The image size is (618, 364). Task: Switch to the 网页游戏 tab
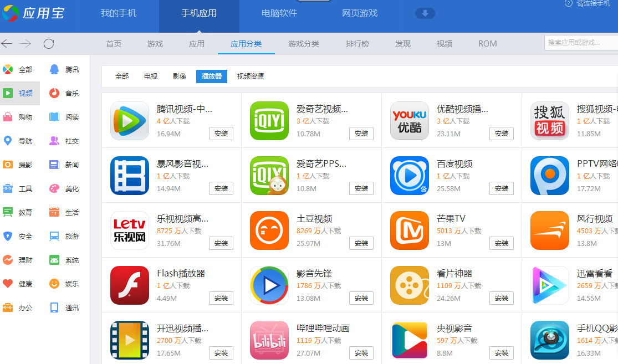point(360,13)
